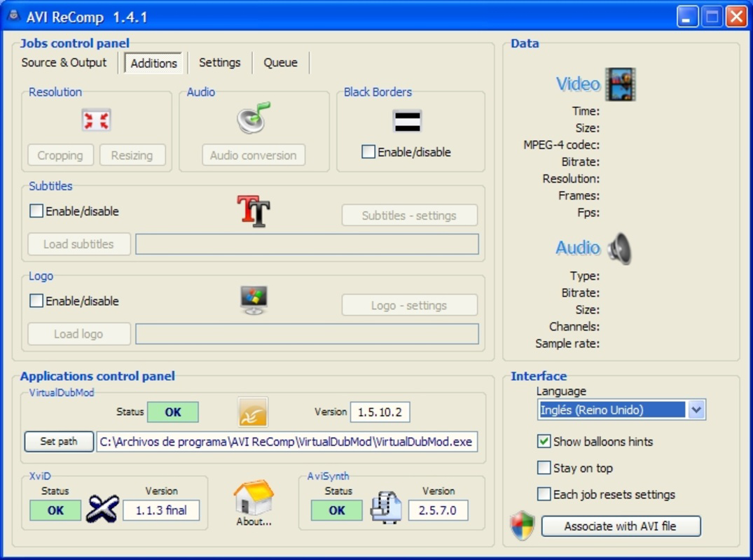Click the XviD X logo icon
Image resolution: width=753 pixels, height=560 pixels.
pyautogui.click(x=102, y=508)
